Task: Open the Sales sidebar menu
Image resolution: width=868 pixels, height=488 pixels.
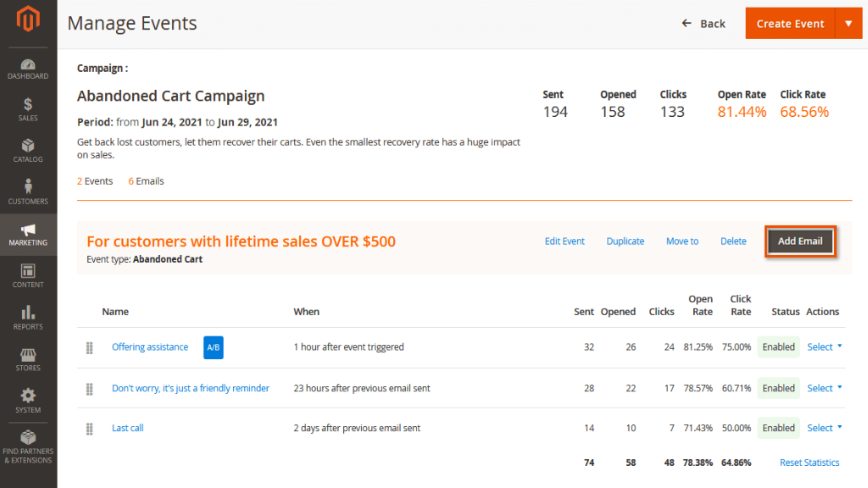Action: [x=28, y=109]
